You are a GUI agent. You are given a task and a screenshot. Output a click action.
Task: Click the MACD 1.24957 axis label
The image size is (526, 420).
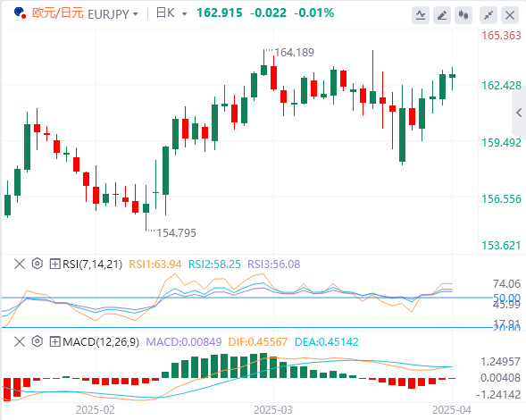point(500,362)
